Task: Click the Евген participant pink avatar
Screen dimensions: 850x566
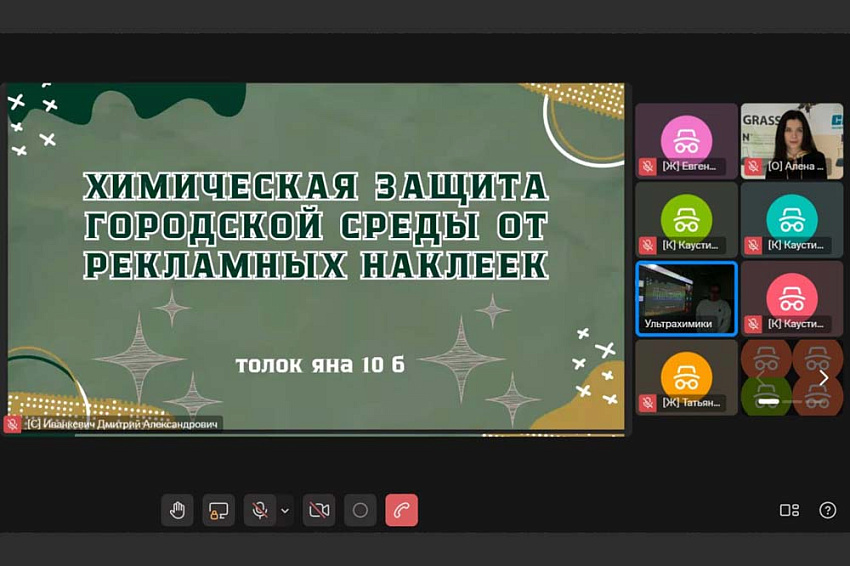Action: click(686, 135)
